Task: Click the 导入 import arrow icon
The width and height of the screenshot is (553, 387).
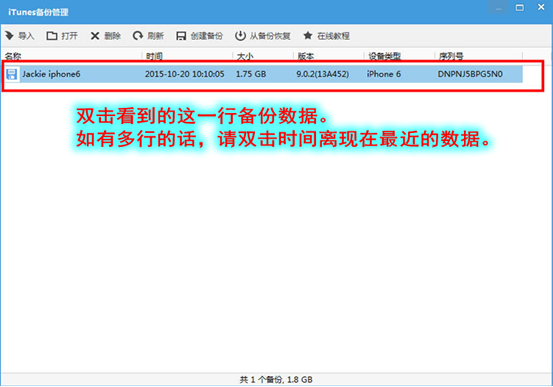Action: 9,35
